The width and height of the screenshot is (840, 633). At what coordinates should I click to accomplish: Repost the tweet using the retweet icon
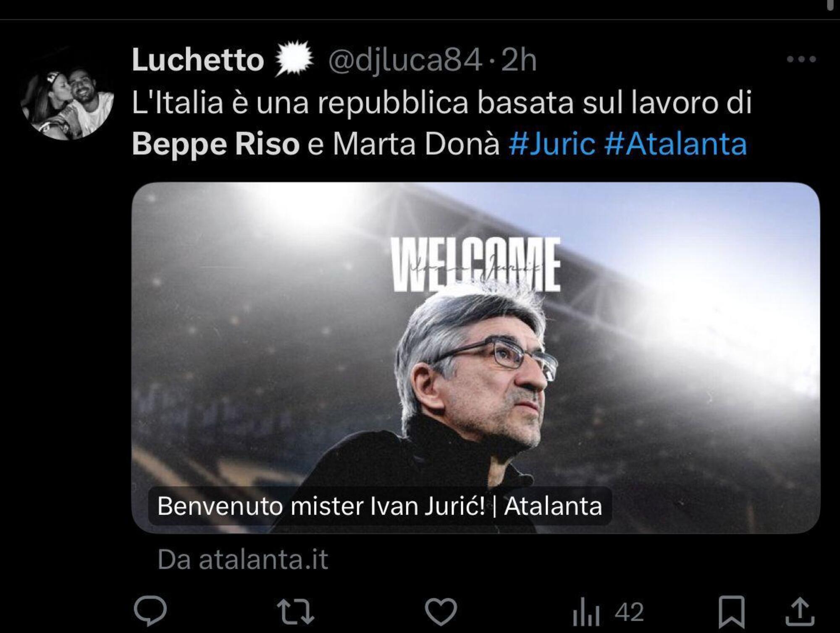(295, 611)
